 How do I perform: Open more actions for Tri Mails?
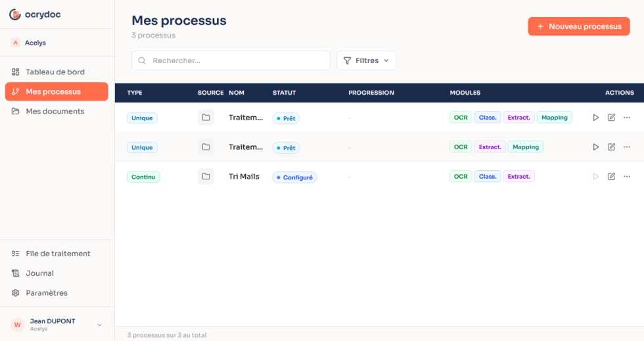[x=627, y=177]
